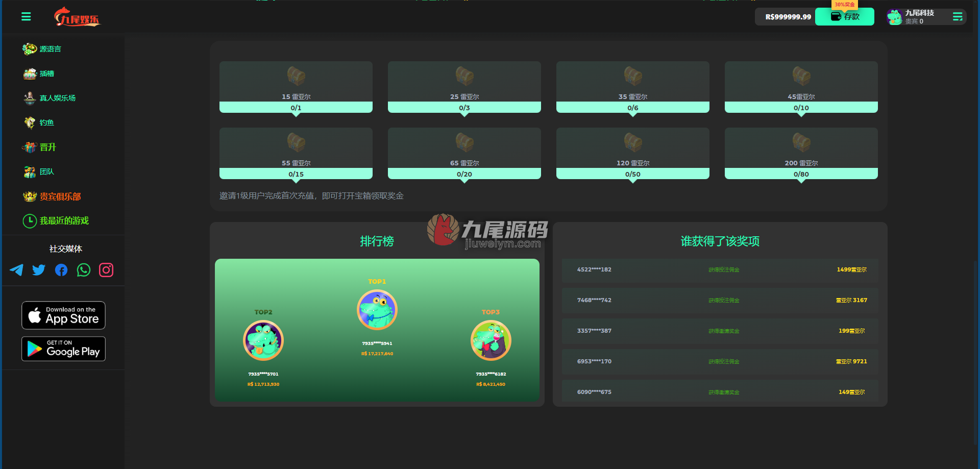The image size is (980, 469).
Task: Open 晋升 promotion page
Action: point(39,147)
